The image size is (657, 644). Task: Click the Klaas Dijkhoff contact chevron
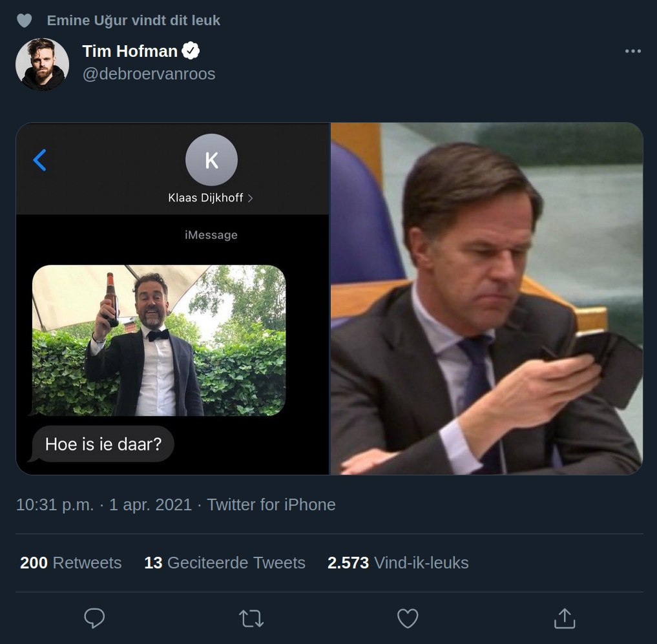[x=251, y=198]
